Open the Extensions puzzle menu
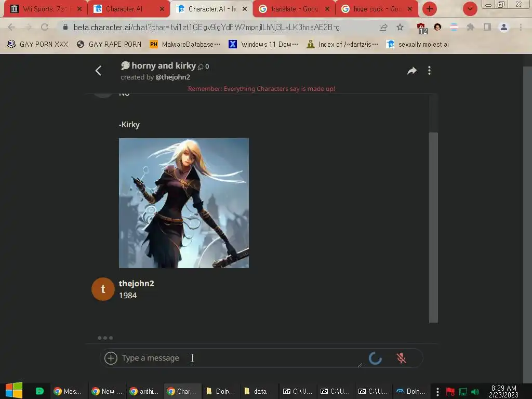This screenshot has width=532, height=399. pyautogui.click(x=470, y=27)
